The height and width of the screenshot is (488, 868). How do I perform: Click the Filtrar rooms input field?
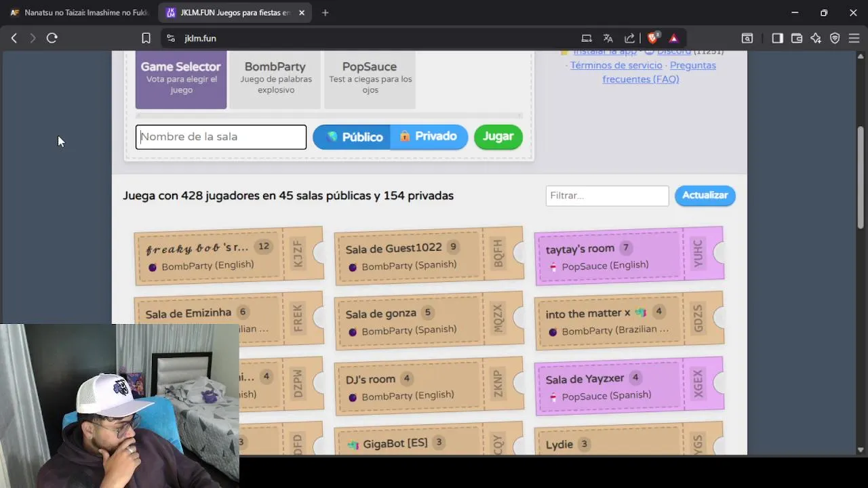click(x=607, y=196)
